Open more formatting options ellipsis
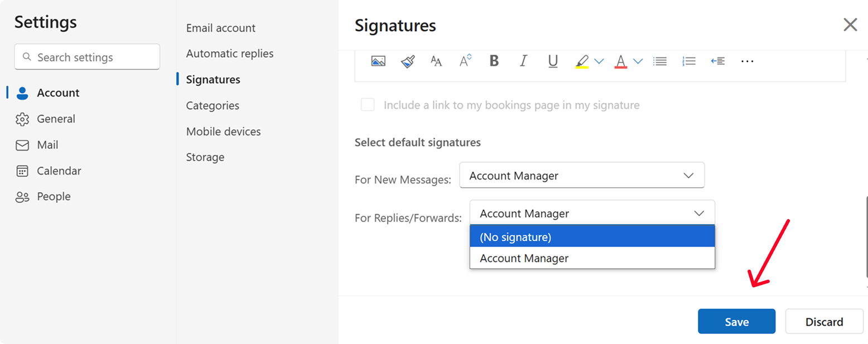This screenshot has width=868, height=344. [x=747, y=61]
